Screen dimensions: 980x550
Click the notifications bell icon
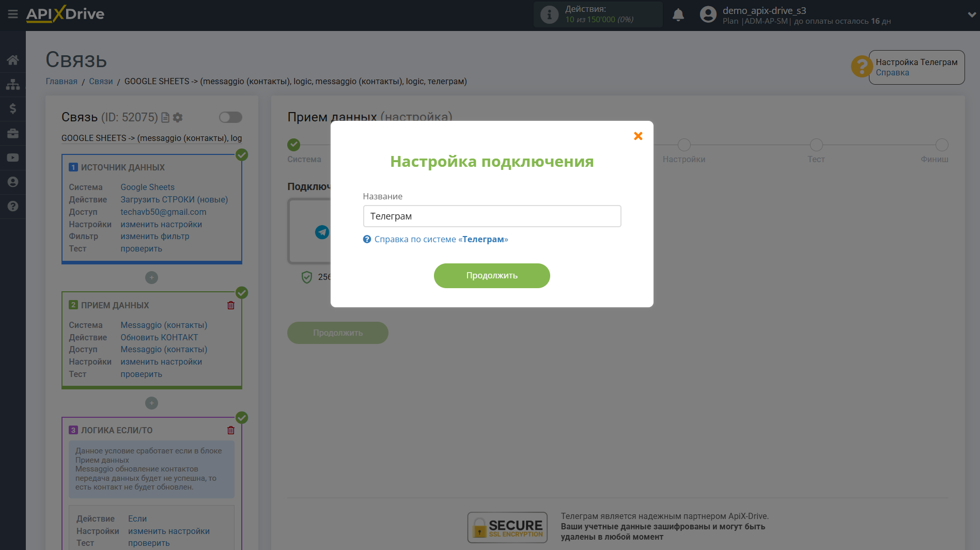coord(678,15)
